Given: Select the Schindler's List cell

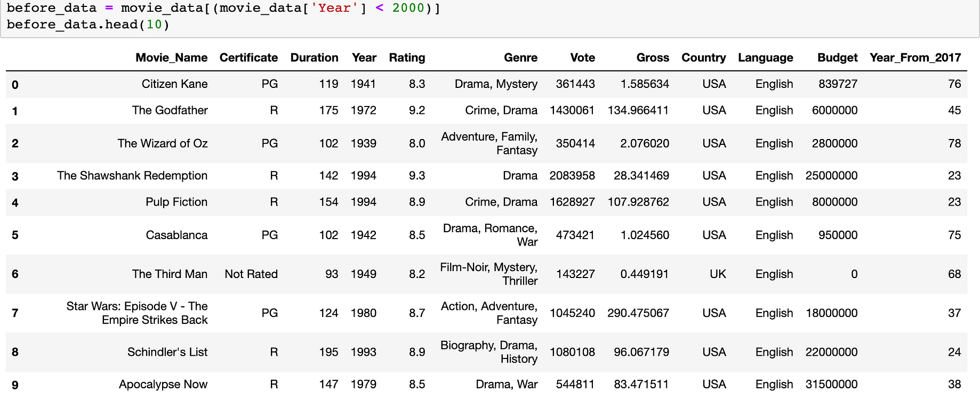Looking at the screenshot, I should [167, 352].
